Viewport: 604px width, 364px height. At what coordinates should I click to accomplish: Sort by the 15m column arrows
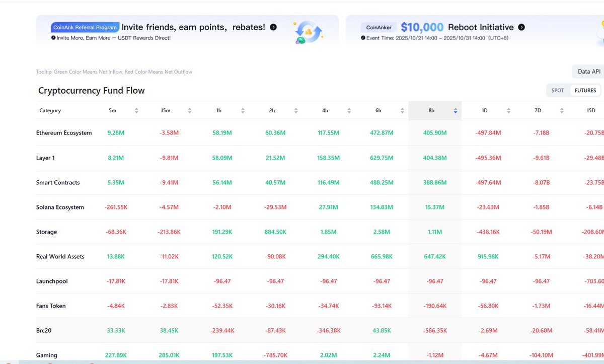click(x=190, y=111)
